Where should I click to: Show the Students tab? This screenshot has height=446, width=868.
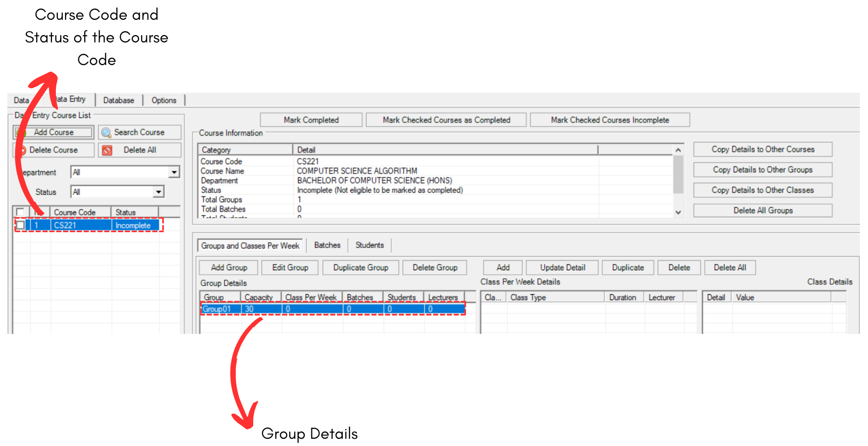(369, 245)
